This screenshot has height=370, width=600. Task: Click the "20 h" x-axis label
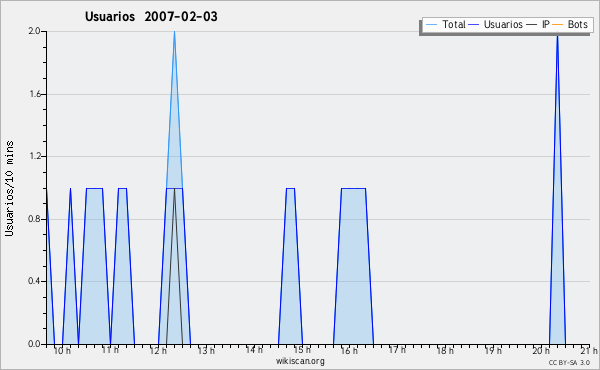point(541,351)
